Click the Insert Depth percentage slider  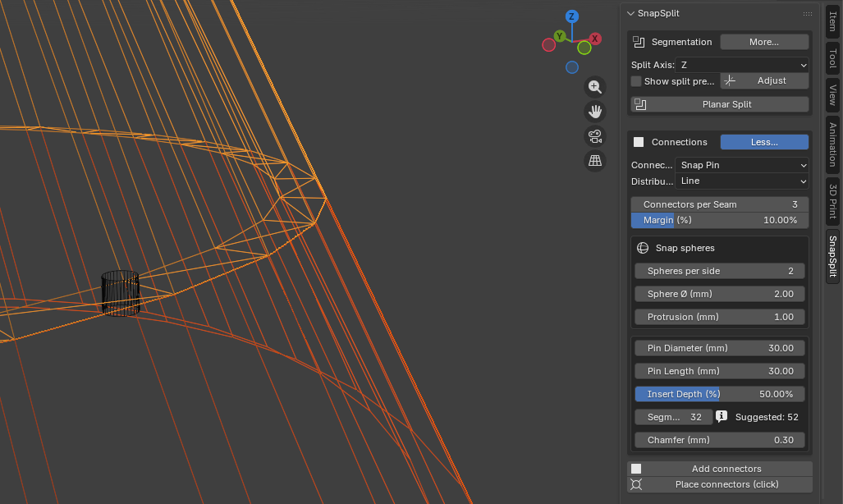(719, 394)
